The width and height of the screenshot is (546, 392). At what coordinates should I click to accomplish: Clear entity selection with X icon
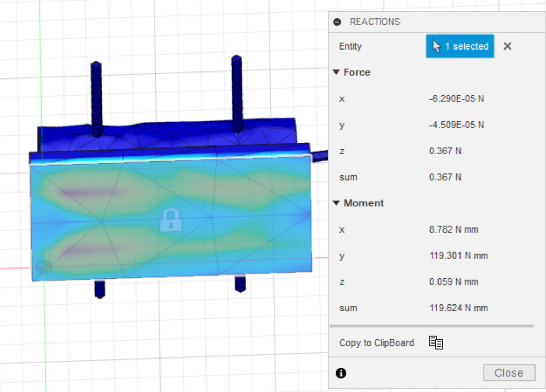[508, 46]
